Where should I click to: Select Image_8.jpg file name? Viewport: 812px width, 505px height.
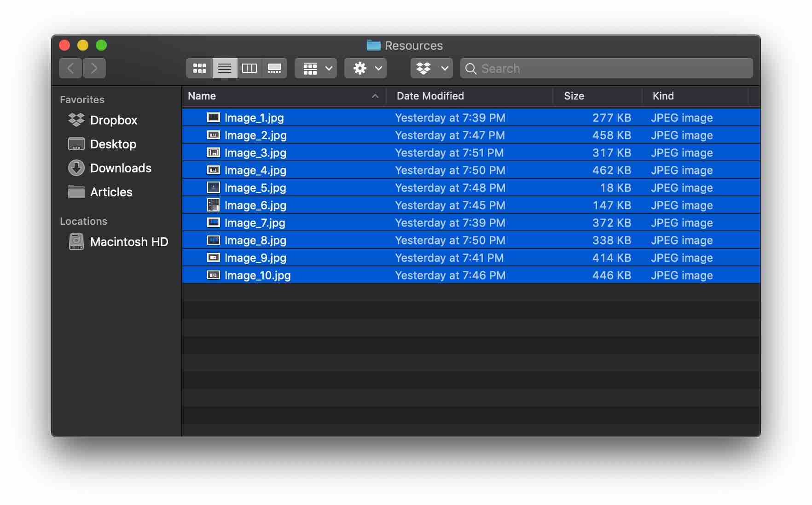[255, 240]
